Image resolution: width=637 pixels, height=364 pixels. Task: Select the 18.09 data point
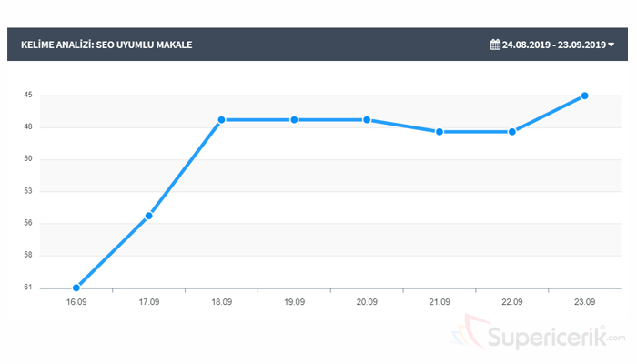click(x=222, y=120)
